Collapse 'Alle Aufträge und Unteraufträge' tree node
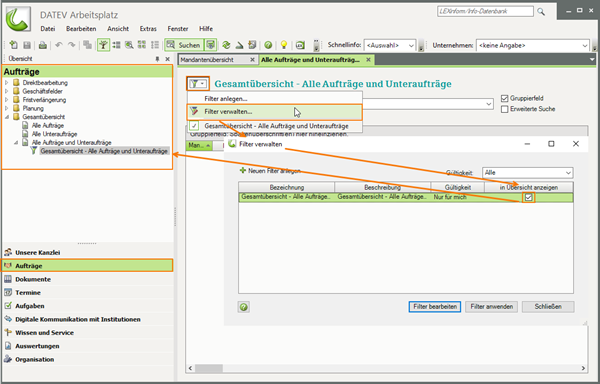The height and width of the screenshot is (384, 600). 16,143
